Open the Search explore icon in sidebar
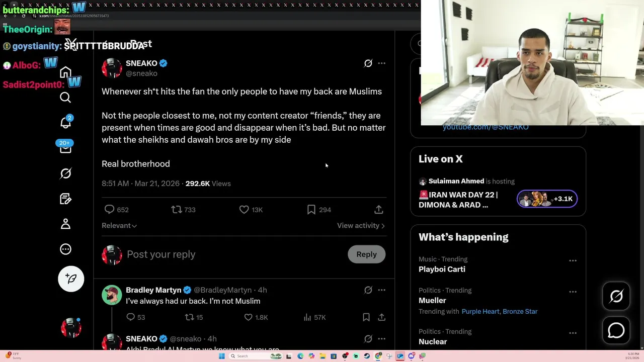644x362 pixels. pyautogui.click(x=65, y=97)
